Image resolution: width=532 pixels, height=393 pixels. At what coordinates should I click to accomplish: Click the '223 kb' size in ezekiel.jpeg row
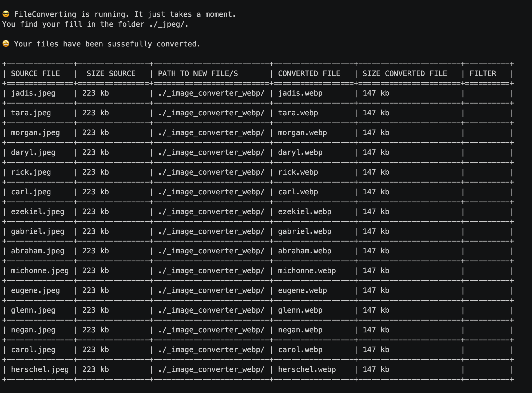click(x=96, y=212)
